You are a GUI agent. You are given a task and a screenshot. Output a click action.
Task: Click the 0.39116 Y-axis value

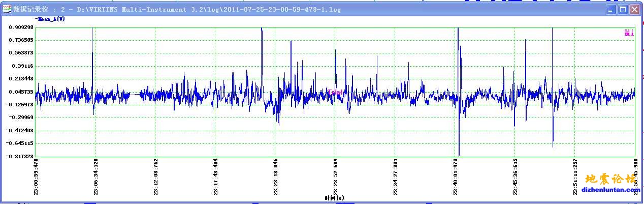(23, 66)
